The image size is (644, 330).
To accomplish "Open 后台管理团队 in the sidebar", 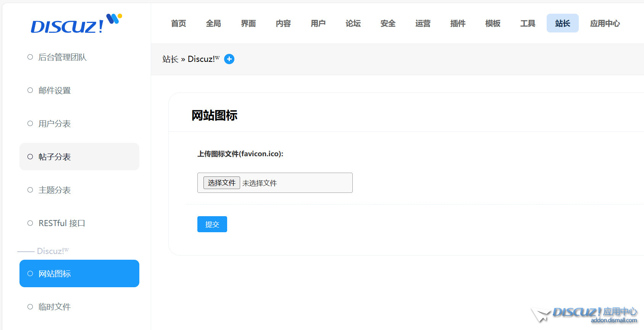I will coord(62,57).
